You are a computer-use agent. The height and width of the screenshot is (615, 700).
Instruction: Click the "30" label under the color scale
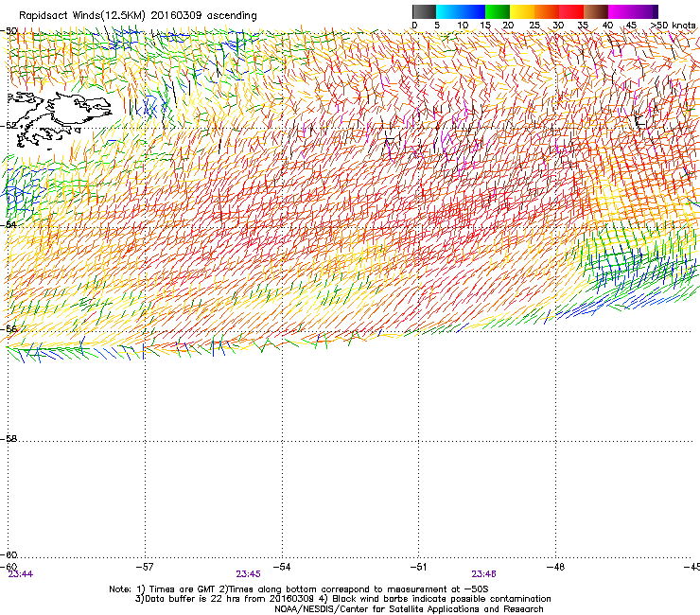pyautogui.click(x=558, y=26)
